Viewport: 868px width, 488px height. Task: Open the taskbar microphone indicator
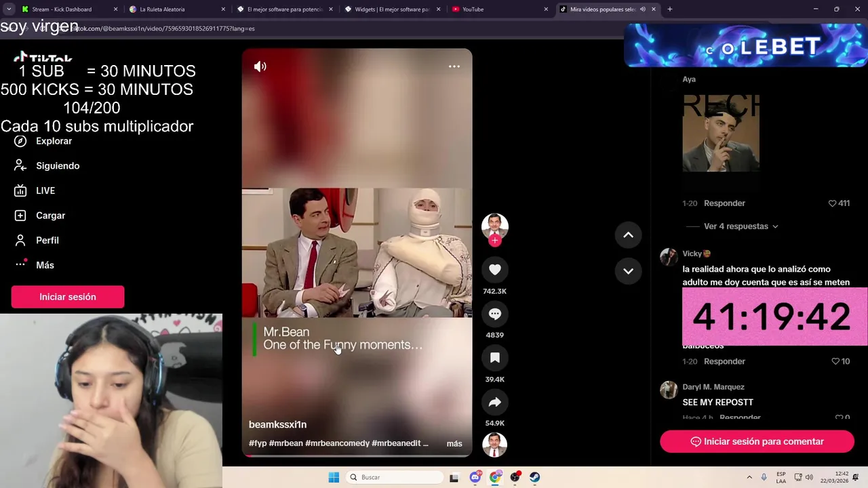tap(764, 477)
